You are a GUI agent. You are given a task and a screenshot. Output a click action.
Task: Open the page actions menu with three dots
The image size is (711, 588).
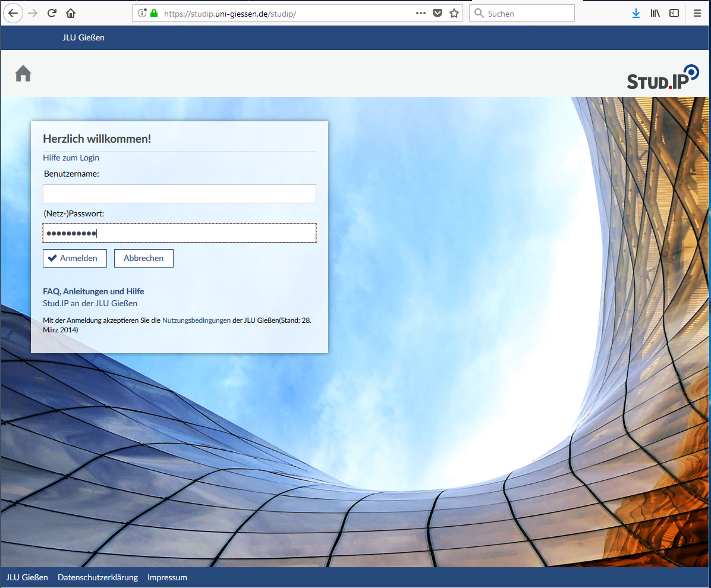point(420,12)
